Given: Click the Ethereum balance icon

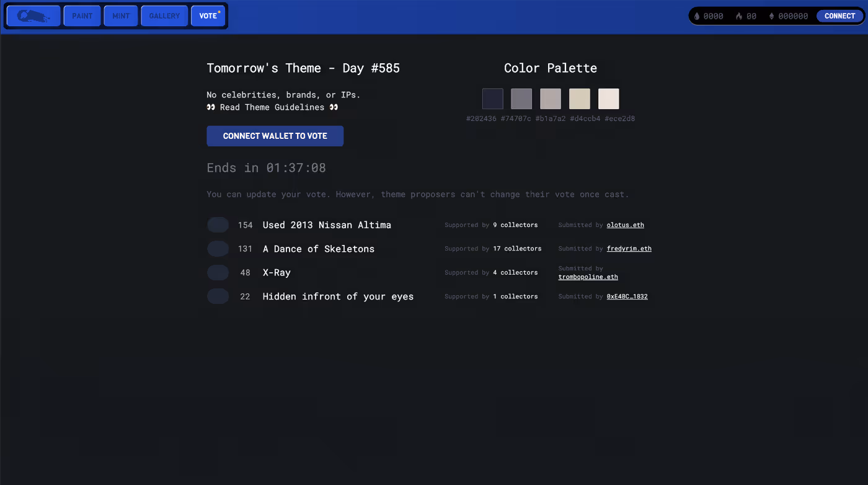Looking at the screenshot, I should (771, 16).
